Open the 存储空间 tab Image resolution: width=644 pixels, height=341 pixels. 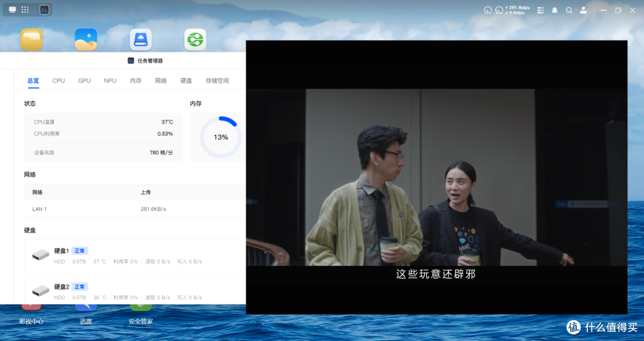tap(217, 80)
